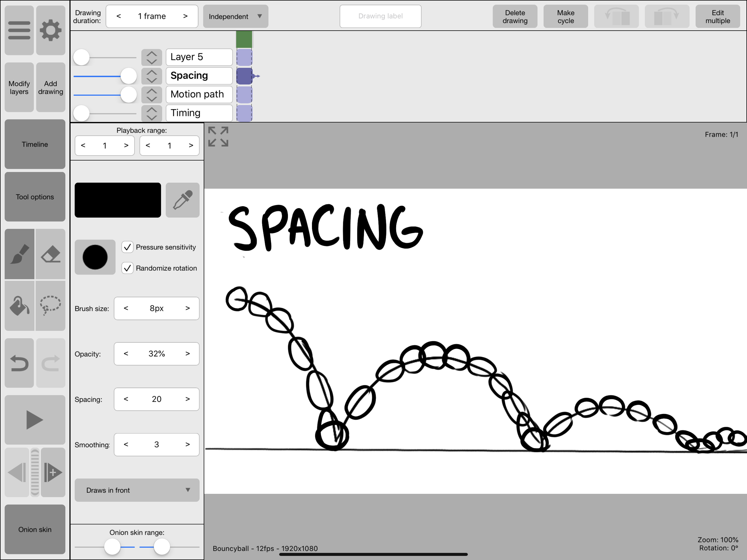Viewport: 747px width, 560px height.
Task: Open the Timeline panel tab
Action: [35, 144]
